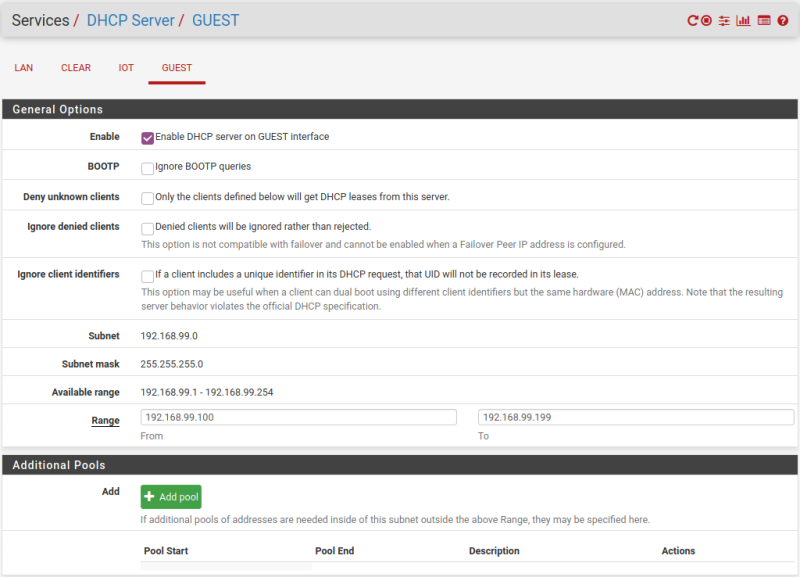
Task: Focus the Range From input field
Action: click(x=298, y=417)
